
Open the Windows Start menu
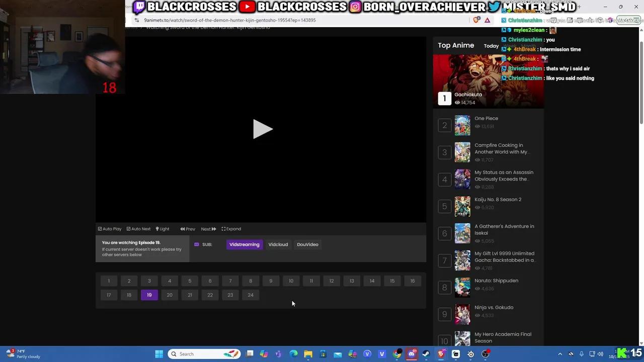coord(159,354)
